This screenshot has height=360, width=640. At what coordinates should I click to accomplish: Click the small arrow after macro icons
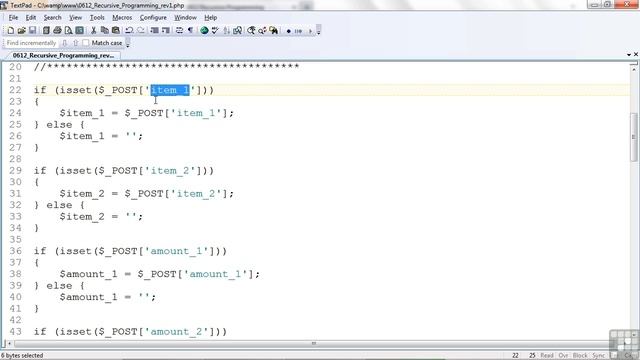310,31
